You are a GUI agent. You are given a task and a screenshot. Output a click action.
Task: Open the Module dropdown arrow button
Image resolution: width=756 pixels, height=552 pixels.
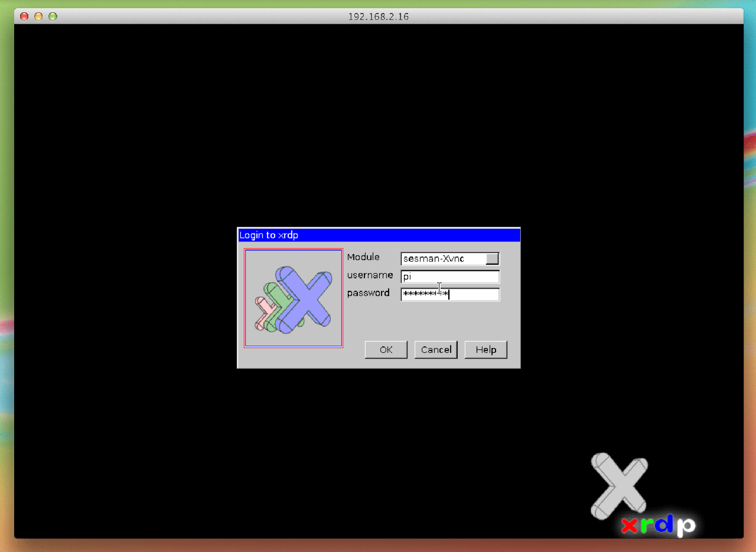pyautogui.click(x=492, y=259)
